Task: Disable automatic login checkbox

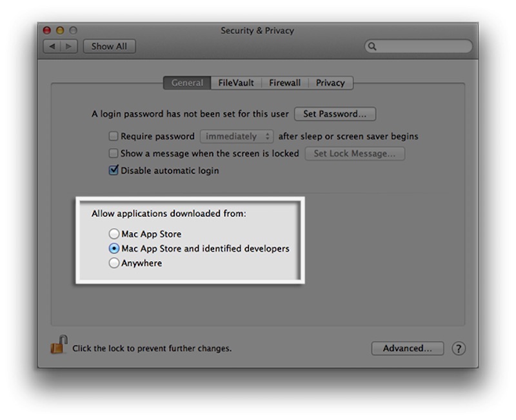Action: 115,170
